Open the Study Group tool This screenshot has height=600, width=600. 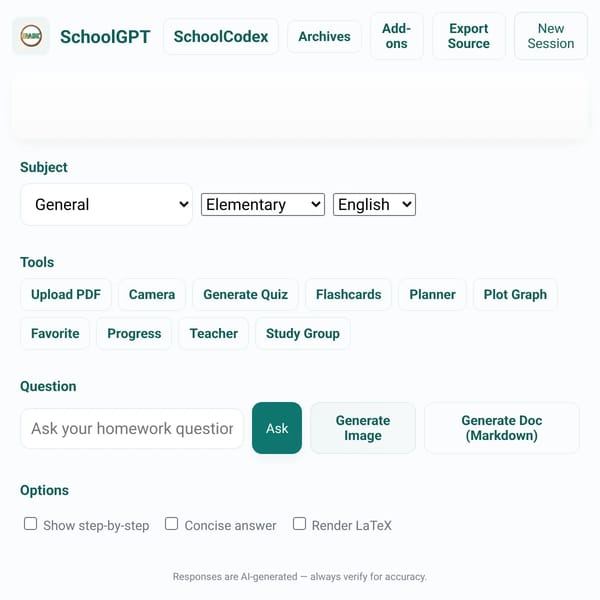pyautogui.click(x=303, y=333)
